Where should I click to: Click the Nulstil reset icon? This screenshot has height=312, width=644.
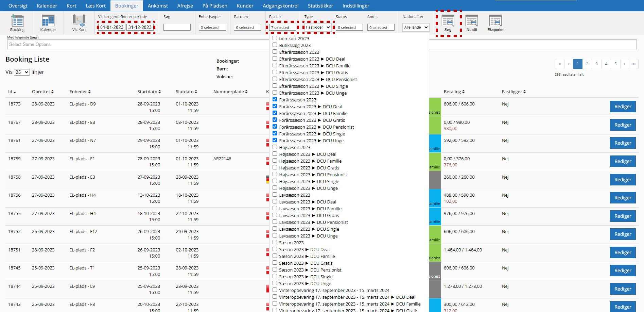coord(471,21)
